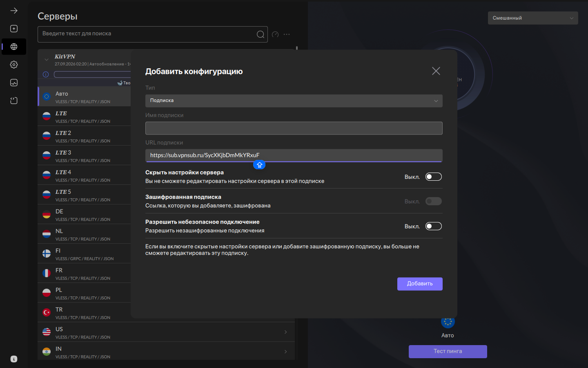Select the LTE 5 server row
Viewport: 588px width, 368px height.
tap(84, 195)
